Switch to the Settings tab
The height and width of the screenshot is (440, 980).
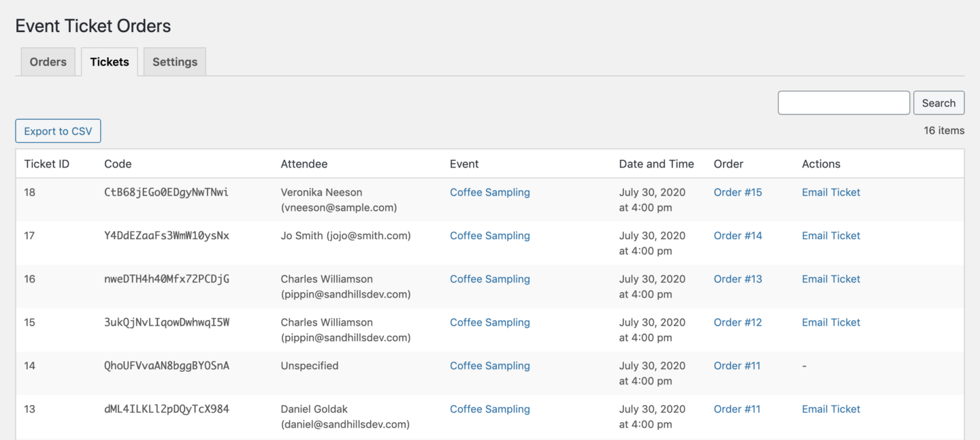tap(174, 61)
